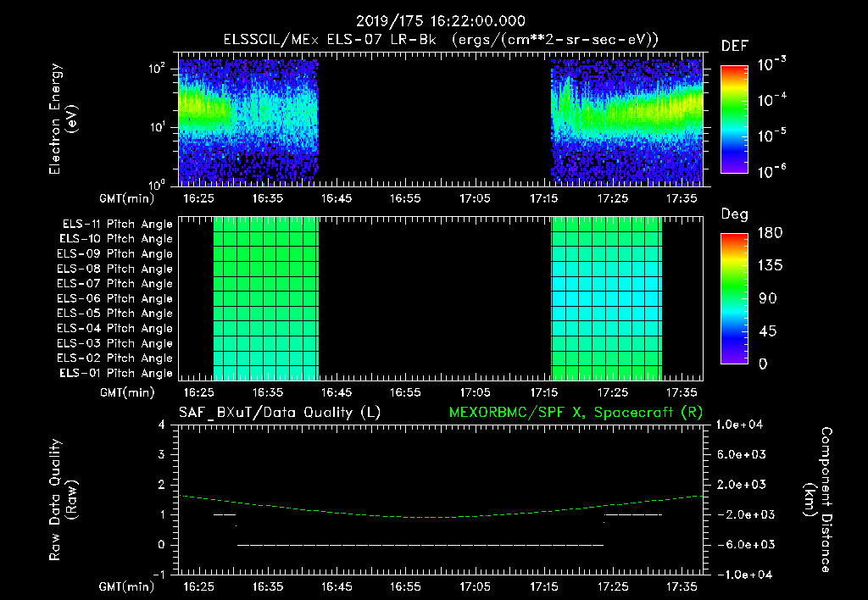This screenshot has height=600, width=868.
Task: Click 17:25 tick label under the bottom panel
Action: point(613,586)
